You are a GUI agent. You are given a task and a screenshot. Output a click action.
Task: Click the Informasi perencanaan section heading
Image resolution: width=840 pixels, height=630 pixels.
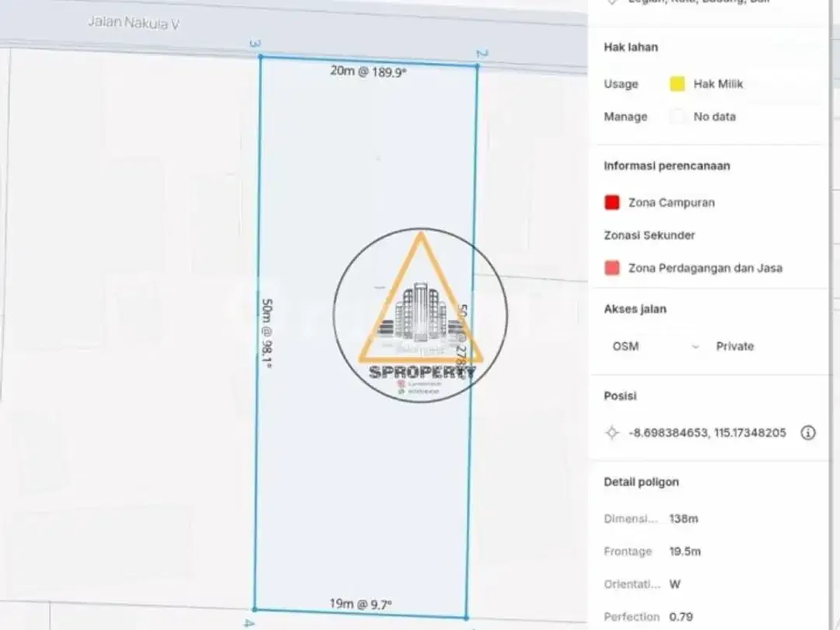[x=667, y=166]
